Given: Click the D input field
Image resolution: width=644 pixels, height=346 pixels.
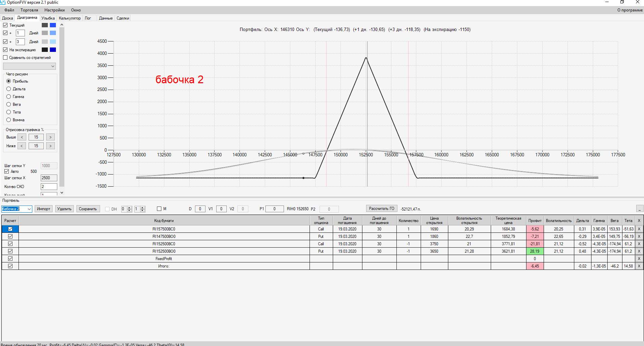Looking at the screenshot, I should click(x=200, y=209).
